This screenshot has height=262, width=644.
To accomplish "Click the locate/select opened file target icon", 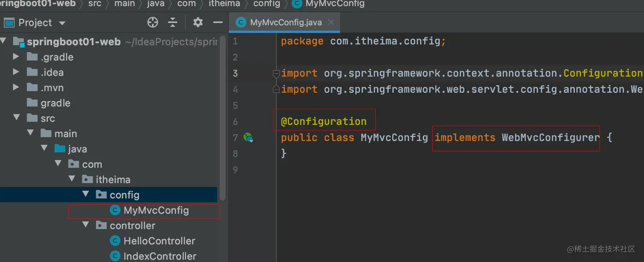I will click(152, 23).
